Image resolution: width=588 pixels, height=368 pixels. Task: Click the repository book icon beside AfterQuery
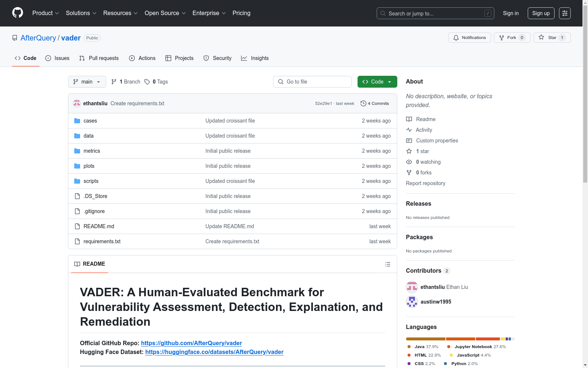point(15,38)
